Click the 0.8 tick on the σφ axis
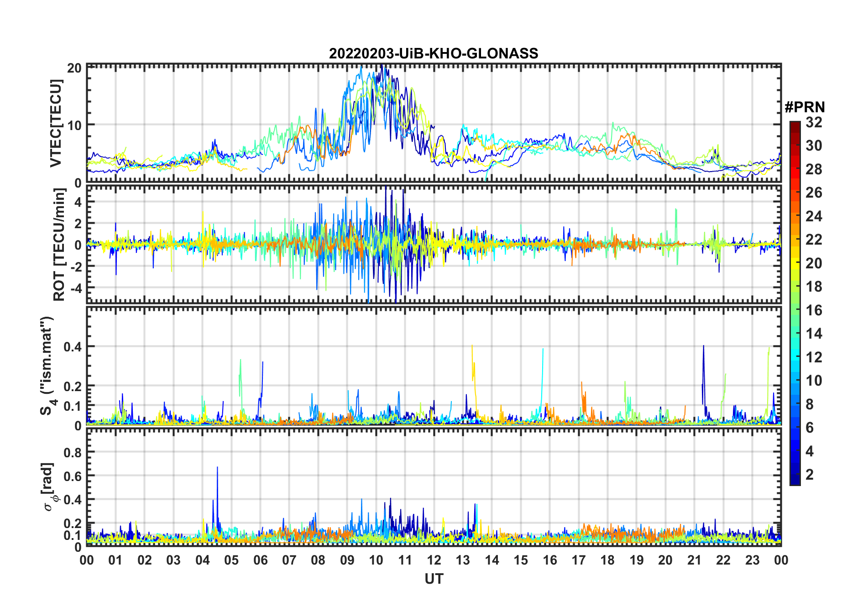This screenshot has width=868, height=607. 72,452
